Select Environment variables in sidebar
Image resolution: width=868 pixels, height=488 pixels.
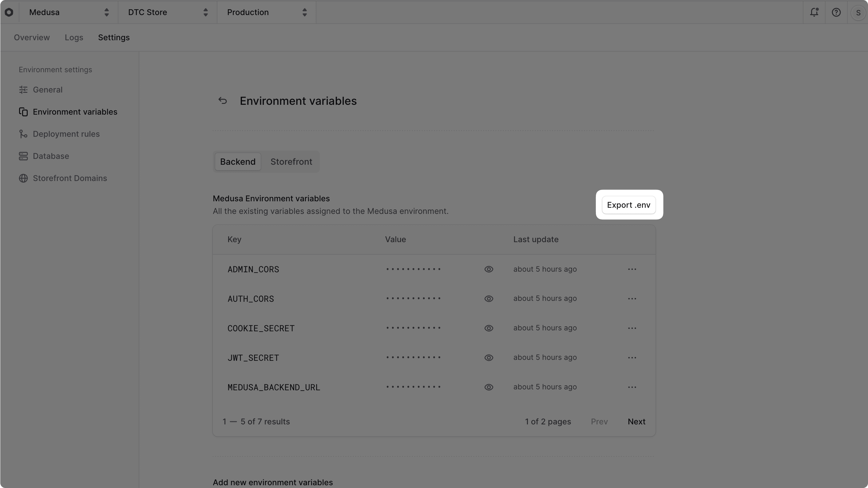pyautogui.click(x=75, y=112)
